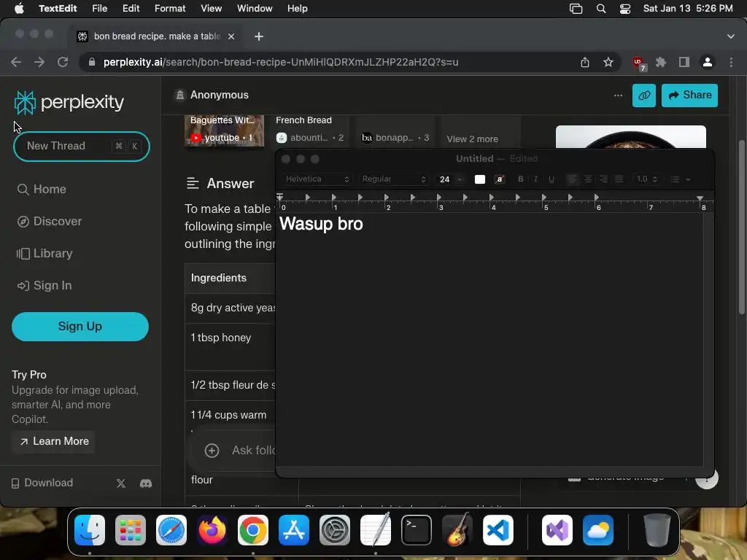The image size is (747, 560).
Task: Open the white text color swatch
Action: (x=480, y=179)
